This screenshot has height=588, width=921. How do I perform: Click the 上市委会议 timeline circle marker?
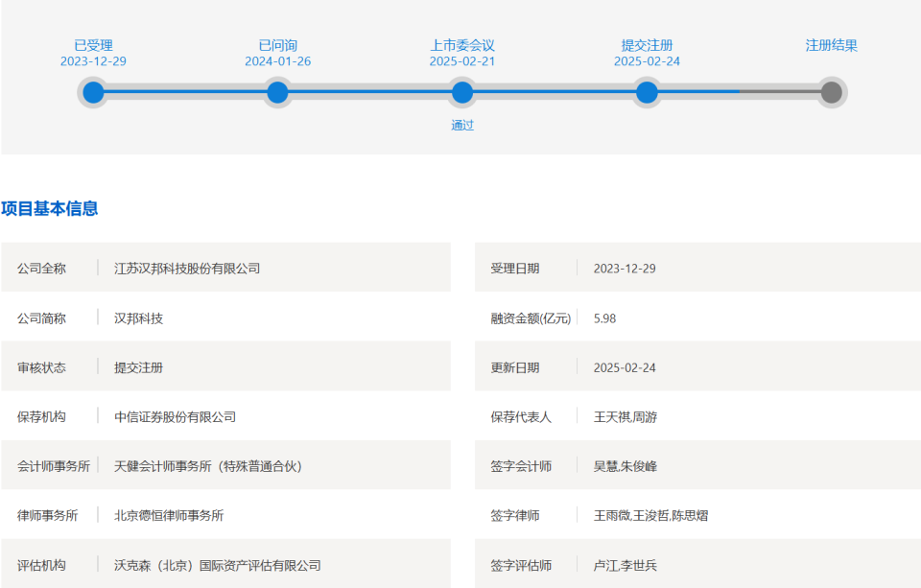(462, 92)
